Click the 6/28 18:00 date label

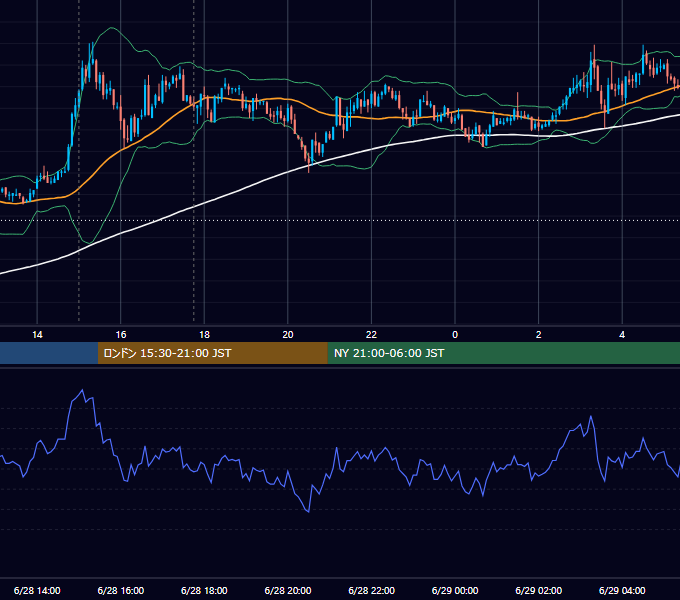(x=204, y=590)
